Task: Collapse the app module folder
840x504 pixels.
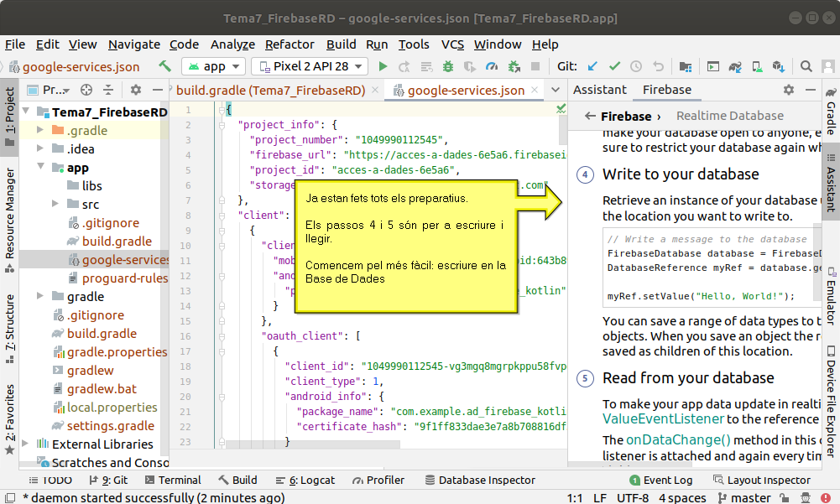Action: point(40,167)
